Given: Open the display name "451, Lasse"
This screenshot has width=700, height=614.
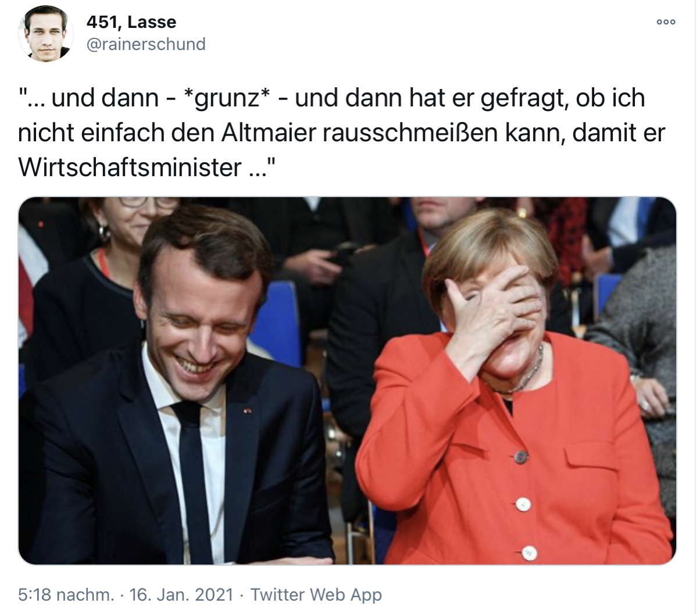Looking at the screenshot, I should pyautogui.click(x=131, y=22).
